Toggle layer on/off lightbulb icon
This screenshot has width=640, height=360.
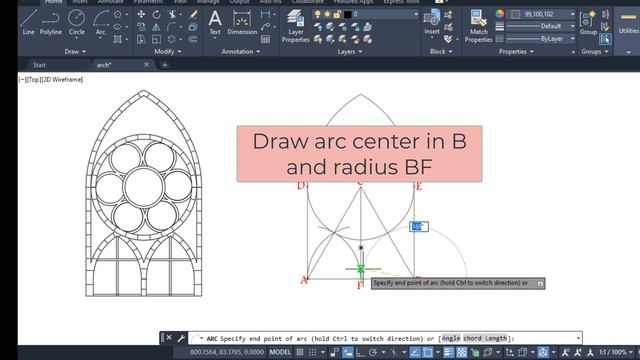click(x=318, y=15)
